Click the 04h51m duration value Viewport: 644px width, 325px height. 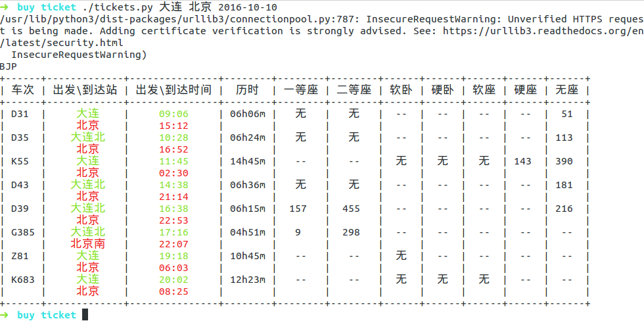coord(247,232)
